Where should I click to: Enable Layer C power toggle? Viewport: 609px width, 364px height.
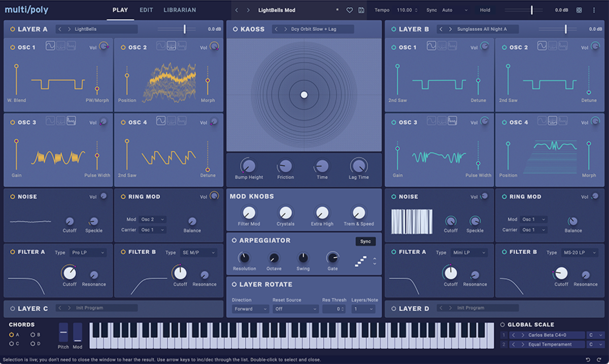point(12,308)
